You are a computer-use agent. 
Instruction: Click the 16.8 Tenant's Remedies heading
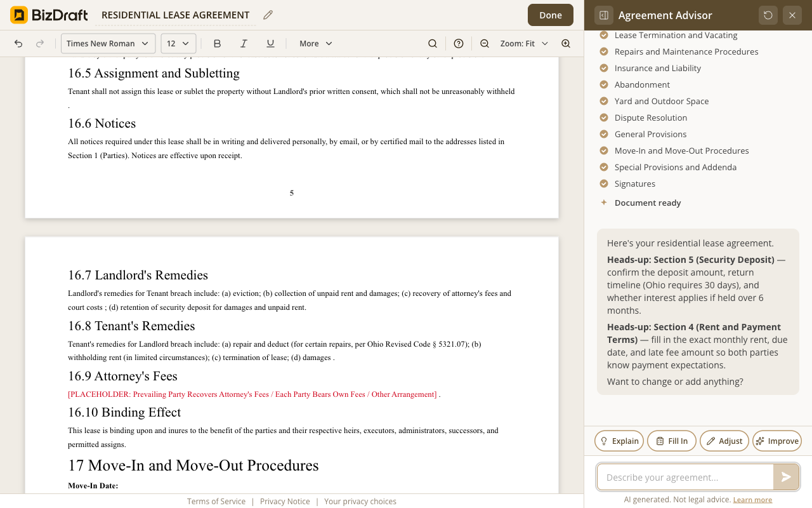pyautogui.click(x=131, y=326)
